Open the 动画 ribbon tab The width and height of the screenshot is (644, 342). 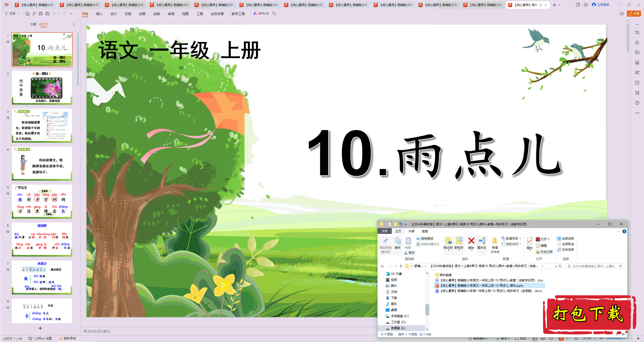click(142, 14)
